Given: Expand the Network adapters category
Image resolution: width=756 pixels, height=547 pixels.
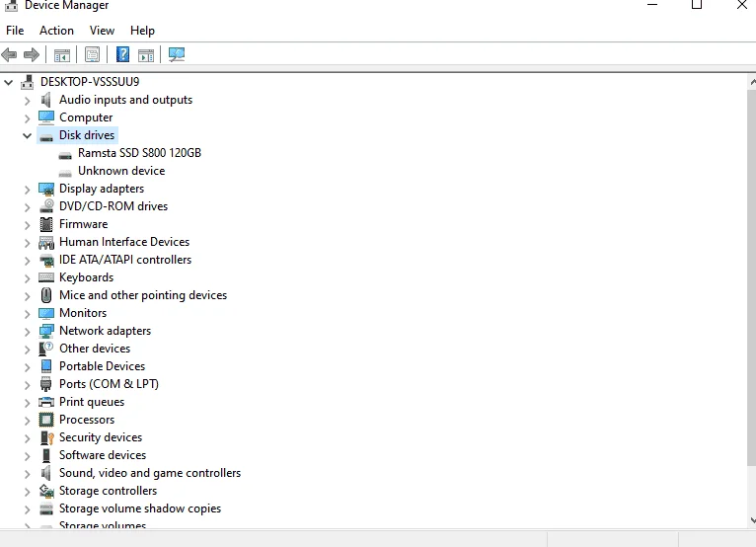Looking at the screenshot, I should pyautogui.click(x=27, y=332).
